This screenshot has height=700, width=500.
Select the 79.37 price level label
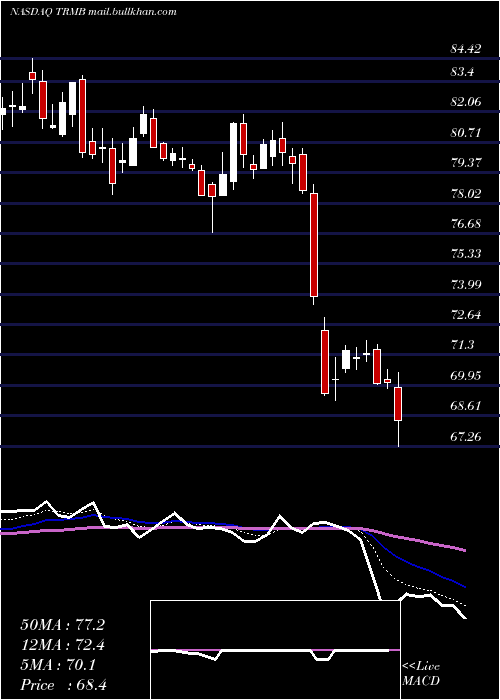(466, 162)
